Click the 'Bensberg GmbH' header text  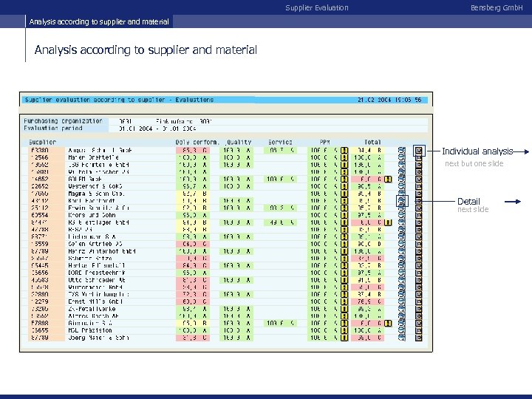click(497, 8)
